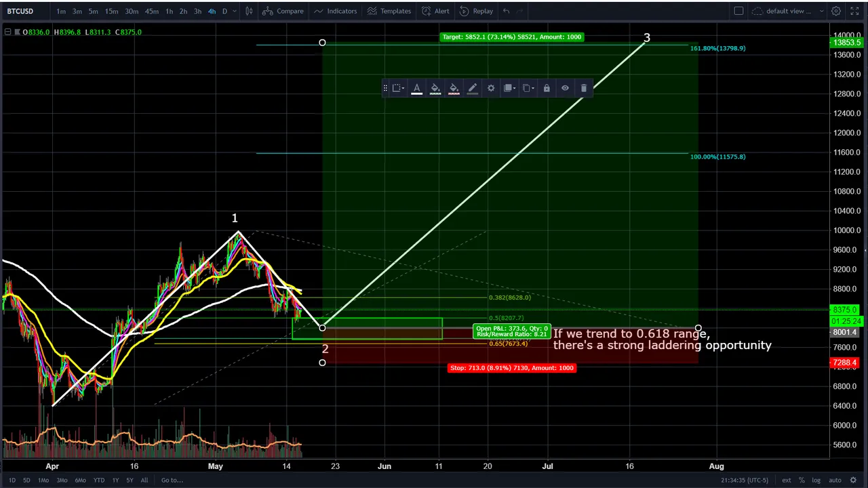
Task: Click the active 4h timeframe
Action: [x=212, y=11]
